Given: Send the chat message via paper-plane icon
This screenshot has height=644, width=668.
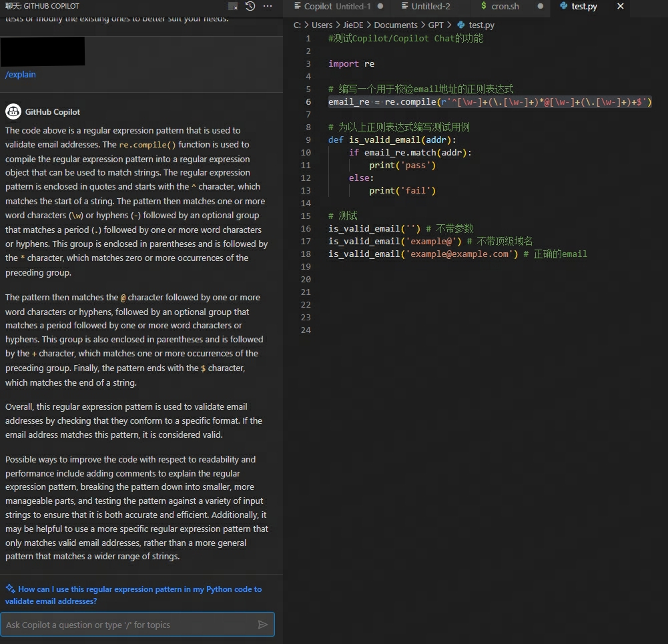Looking at the screenshot, I should 262,625.
